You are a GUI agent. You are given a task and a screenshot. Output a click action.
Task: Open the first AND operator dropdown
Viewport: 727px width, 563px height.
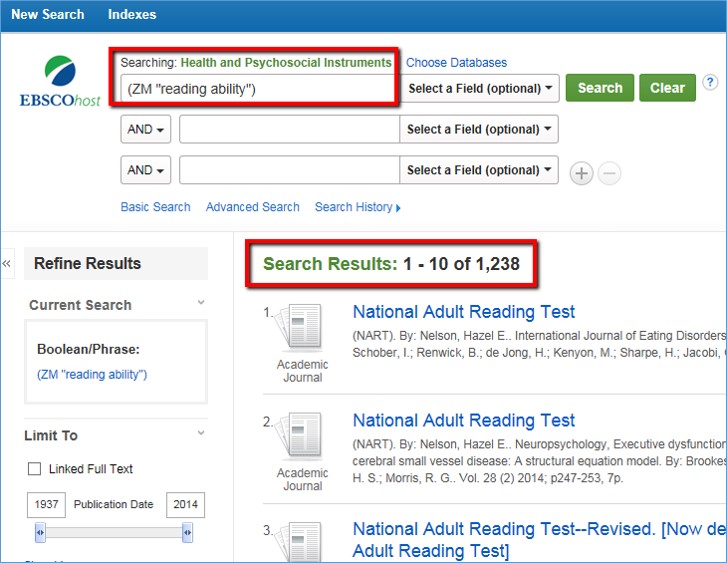(x=146, y=129)
